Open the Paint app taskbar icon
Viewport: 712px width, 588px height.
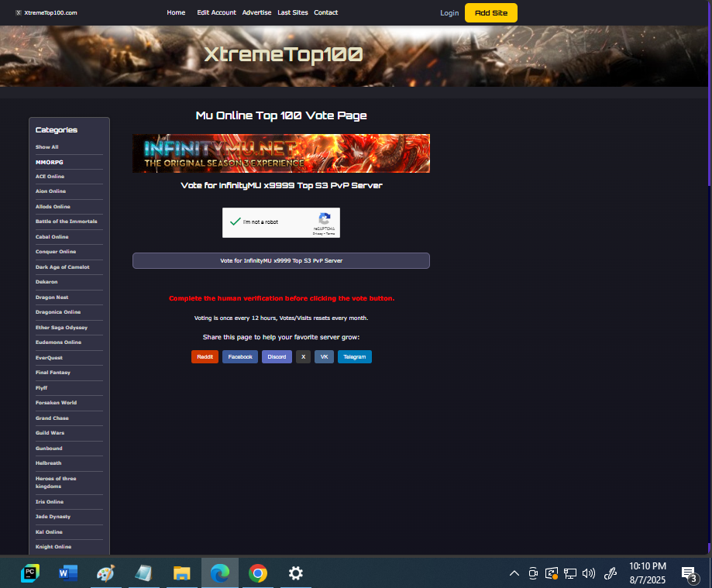tap(106, 573)
